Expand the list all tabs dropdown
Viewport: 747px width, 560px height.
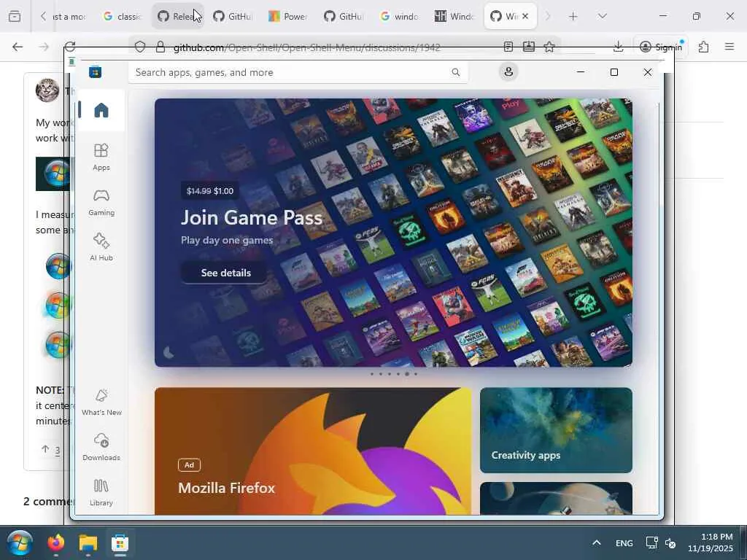click(602, 17)
